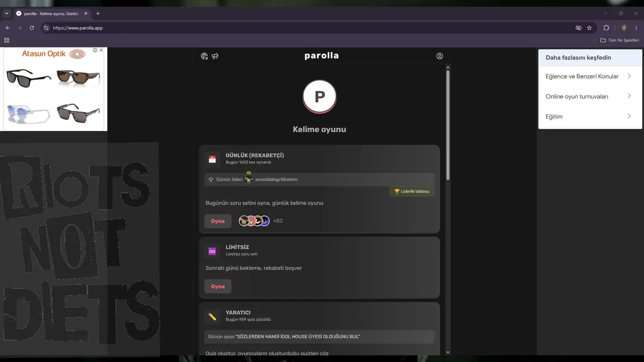The height and width of the screenshot is (362, 644).
Task: Open the tab search dropdown arrow
Action: [x=7, y=14]
